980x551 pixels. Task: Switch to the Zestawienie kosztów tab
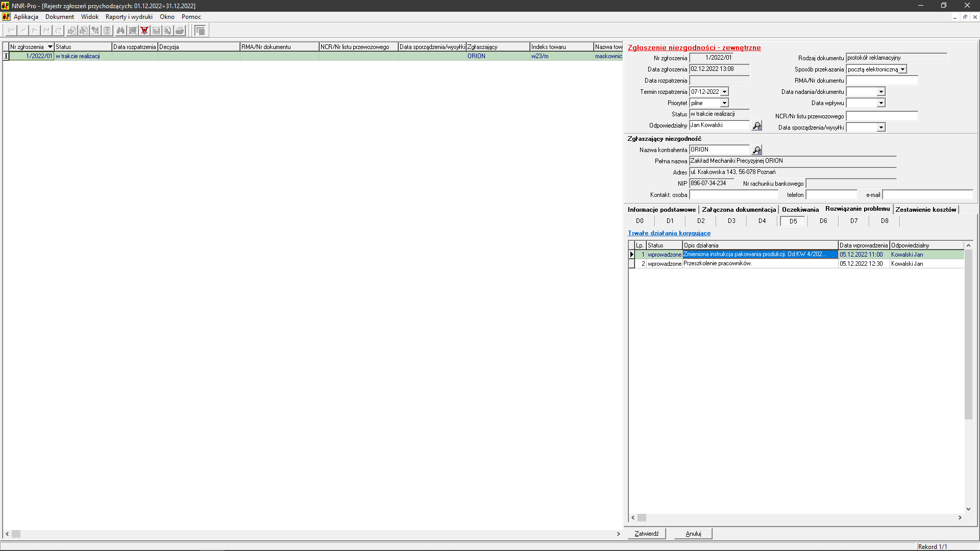coord(925,210)
